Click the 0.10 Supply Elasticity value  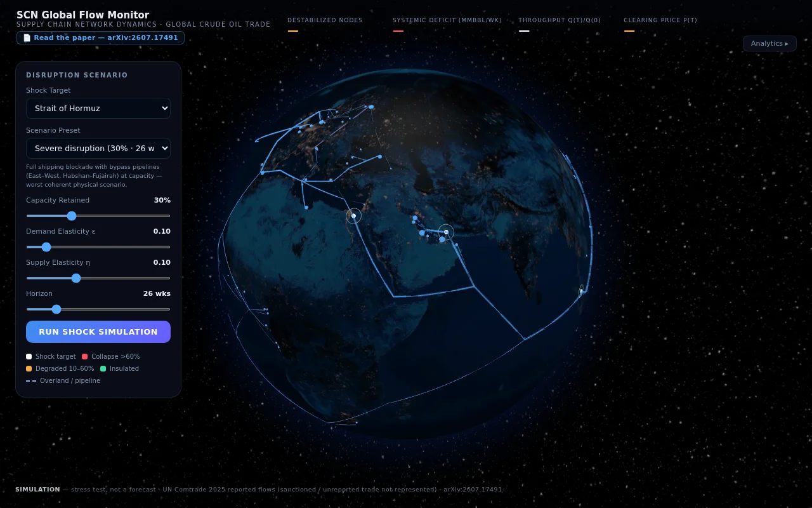162,262
